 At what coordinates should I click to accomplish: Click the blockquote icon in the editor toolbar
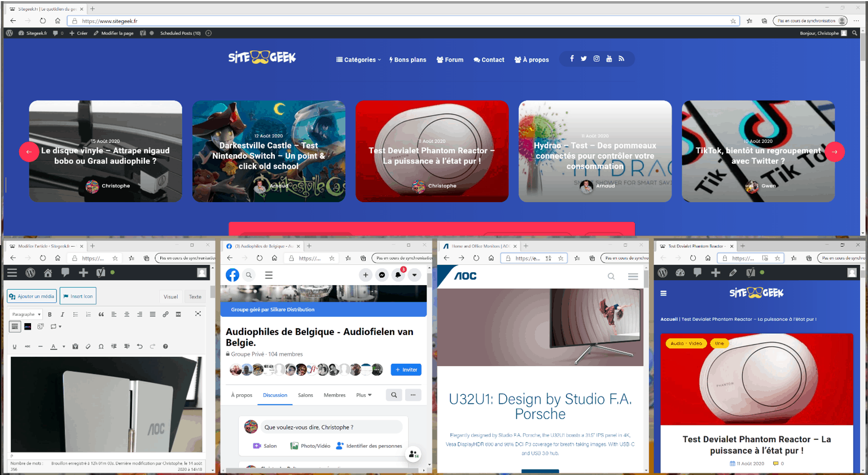[101, 315]
